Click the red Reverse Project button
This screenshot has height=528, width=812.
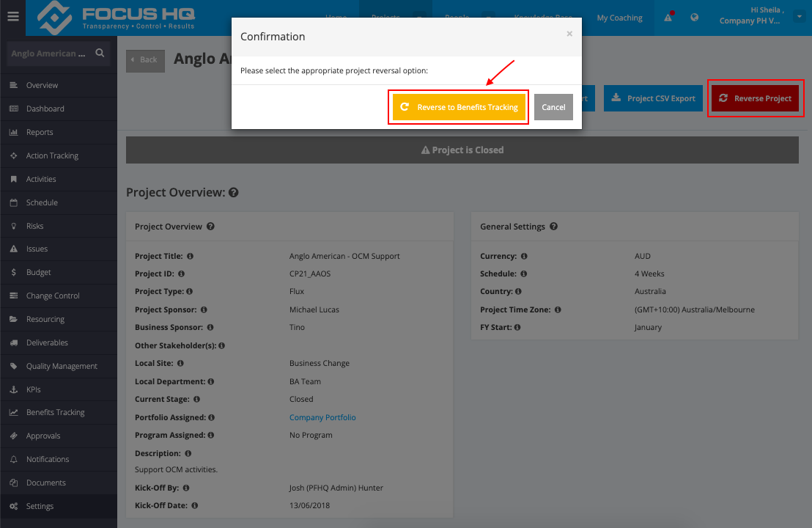click(x=755, y=98)
